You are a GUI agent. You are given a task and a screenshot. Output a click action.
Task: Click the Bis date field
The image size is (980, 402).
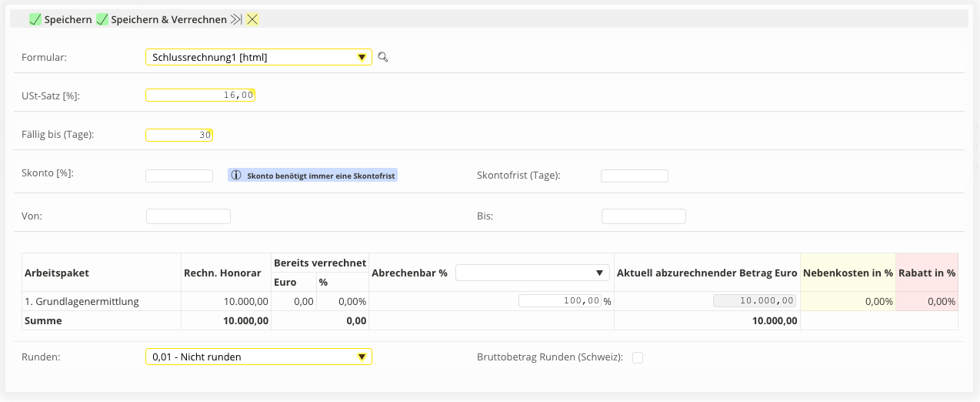643,216
